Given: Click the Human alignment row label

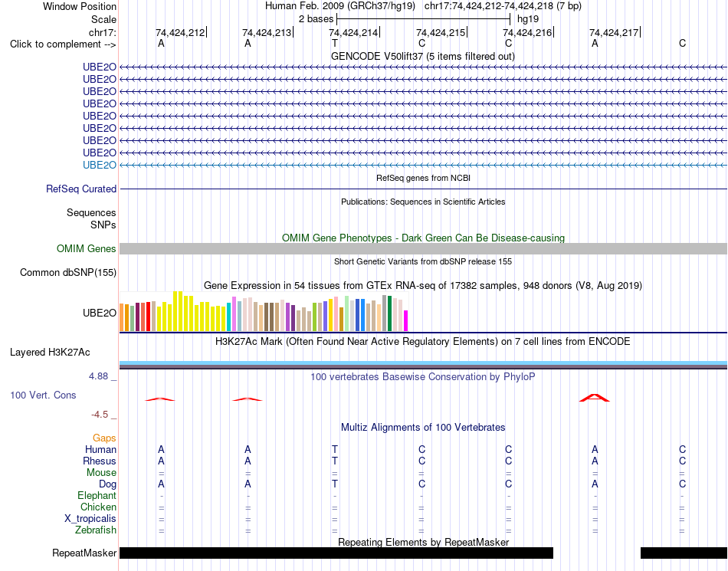Looking at the screenshot, I should click(100, 449).
